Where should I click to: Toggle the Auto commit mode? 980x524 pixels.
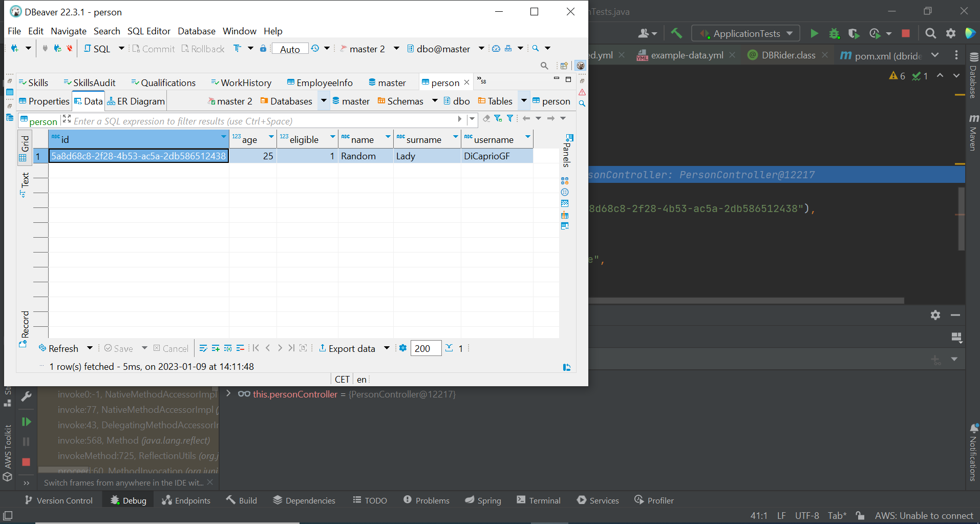click(x=290, y=49)
